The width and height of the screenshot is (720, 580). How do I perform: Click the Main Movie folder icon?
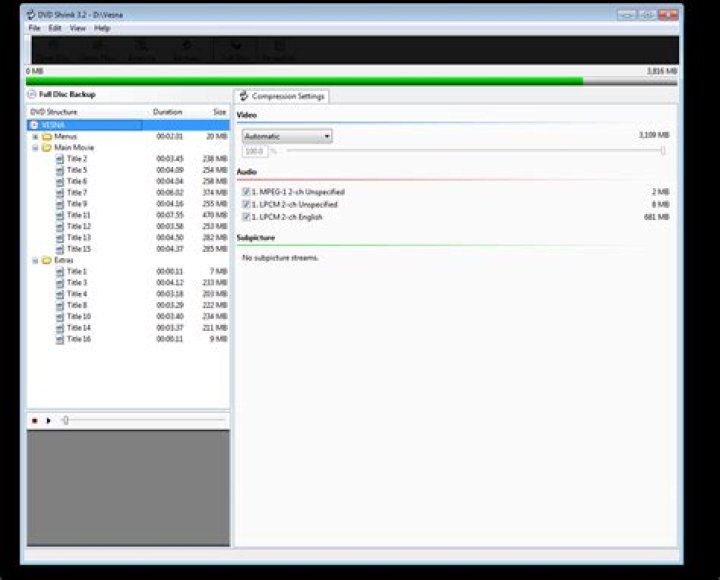[46, 148]
